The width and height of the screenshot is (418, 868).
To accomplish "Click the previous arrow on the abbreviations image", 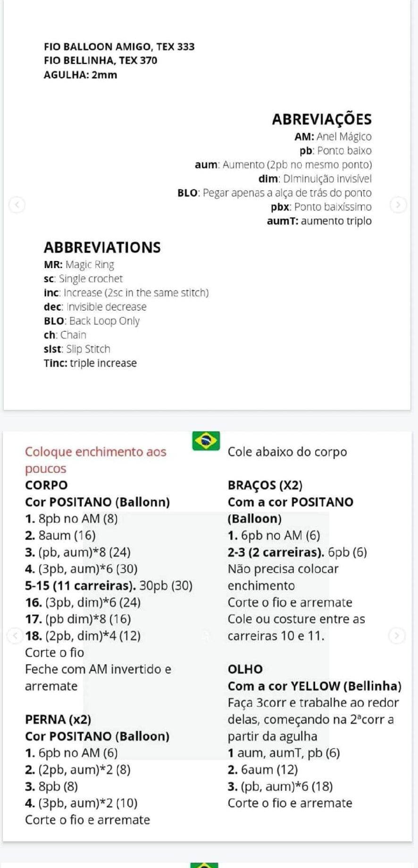I will (x=17, y=205).
